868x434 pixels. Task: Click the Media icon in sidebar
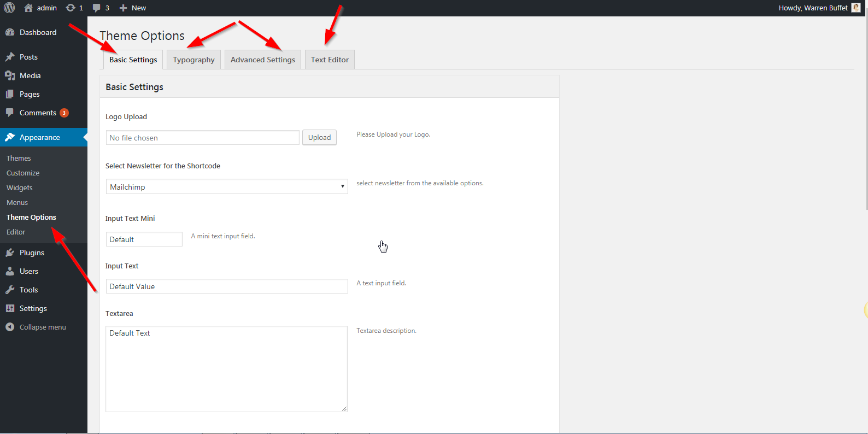10,75
